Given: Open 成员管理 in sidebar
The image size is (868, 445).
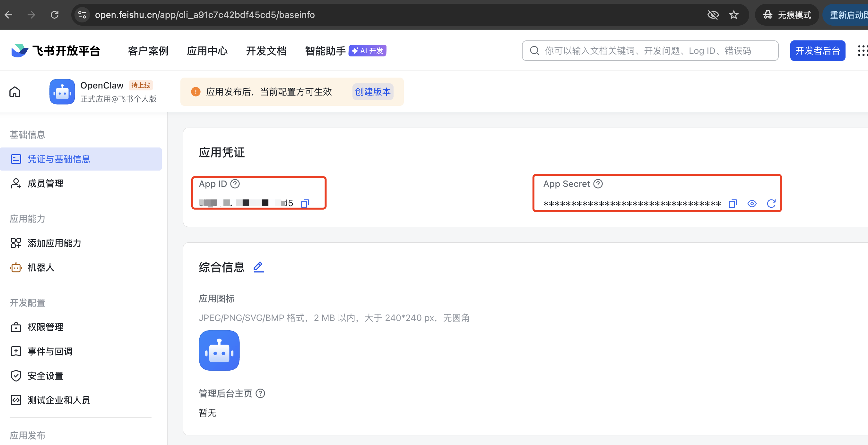Looking at the screenshot, I should click(46, 183).
